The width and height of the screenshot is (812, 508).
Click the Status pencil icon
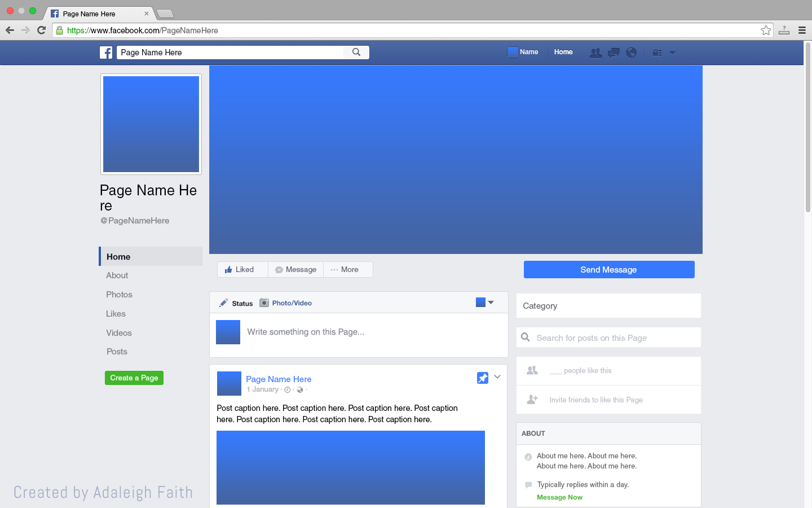click(223, 303)
